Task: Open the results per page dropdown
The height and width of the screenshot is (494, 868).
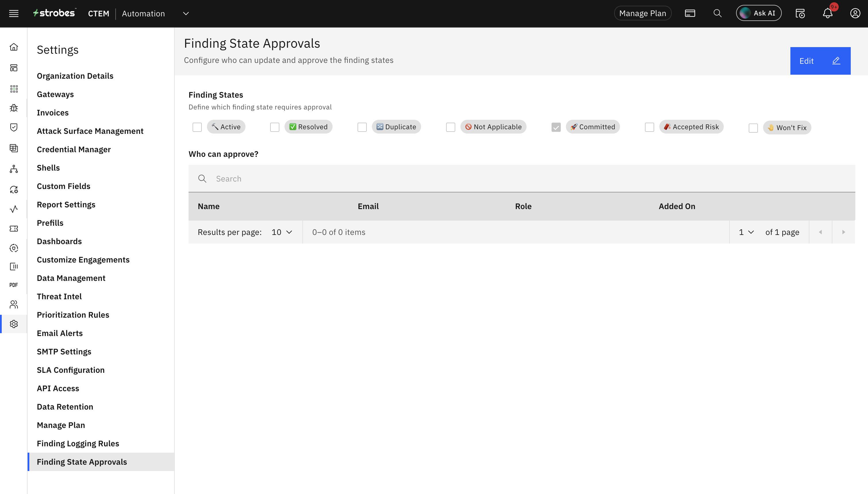Action: click(x=282, y=232)
